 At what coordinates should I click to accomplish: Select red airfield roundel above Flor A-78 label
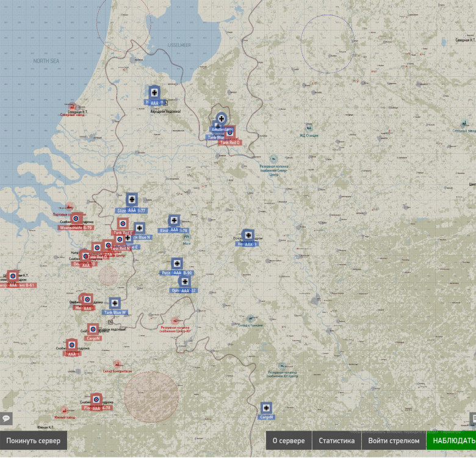pos(96,399)
